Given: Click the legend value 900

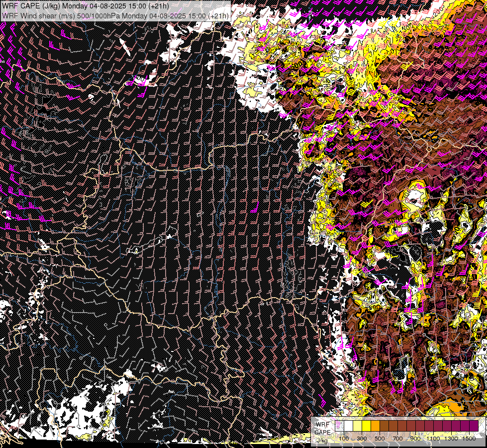Looking at the screenshot, I should (x=415, y=439).
